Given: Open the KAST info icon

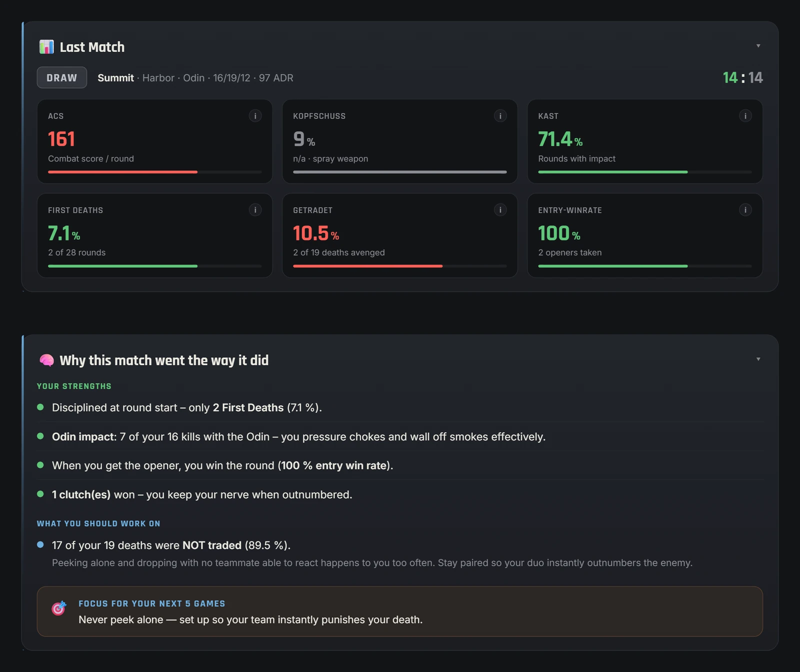Looking at the screenshot, I should tap(745, 116).
